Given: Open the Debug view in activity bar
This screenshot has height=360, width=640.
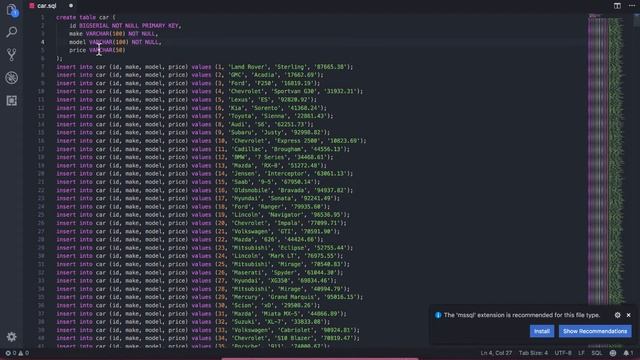Looking at the screenshot, I should click(12, 78).
